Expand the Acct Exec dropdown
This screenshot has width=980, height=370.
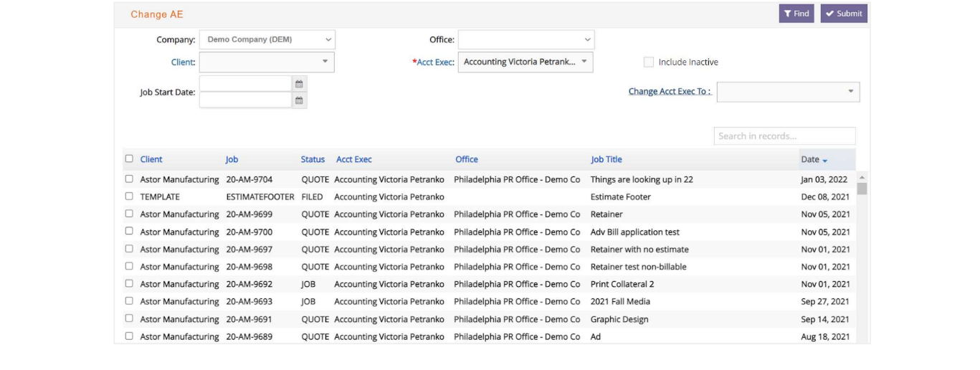tap(525, 62)
